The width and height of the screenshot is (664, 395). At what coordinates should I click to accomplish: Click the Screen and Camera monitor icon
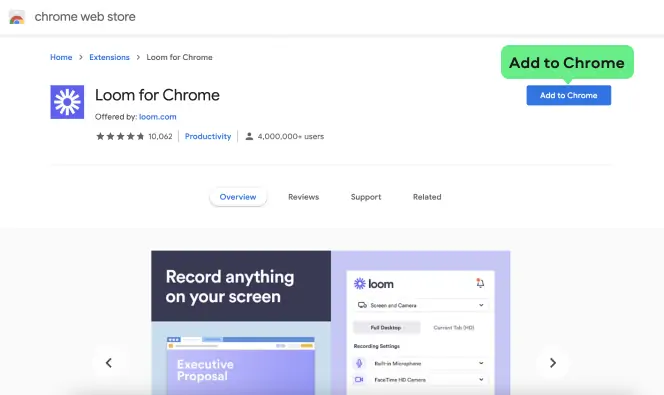pyautogui.click(x=362, y=305)
